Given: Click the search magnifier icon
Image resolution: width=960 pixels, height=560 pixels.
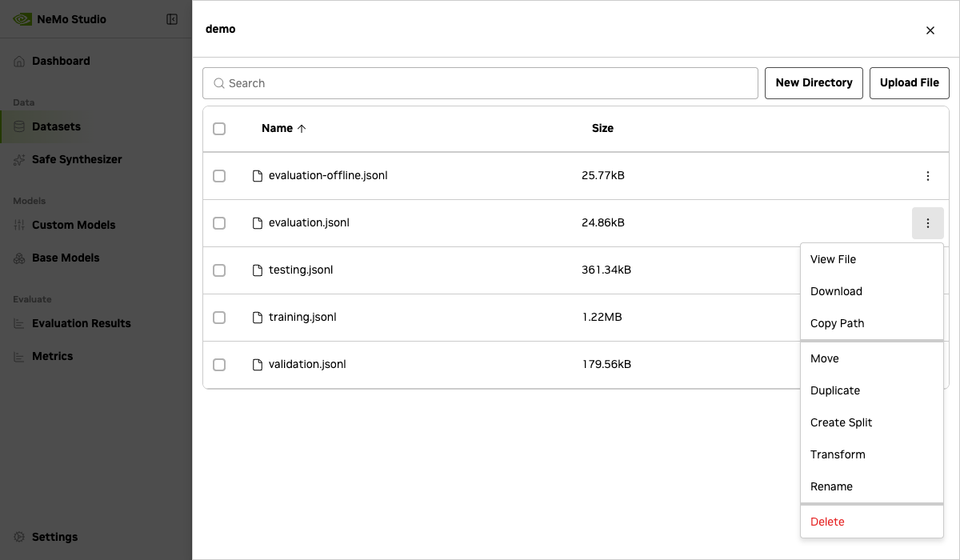Looking at the screenshot, I should 219,83.
